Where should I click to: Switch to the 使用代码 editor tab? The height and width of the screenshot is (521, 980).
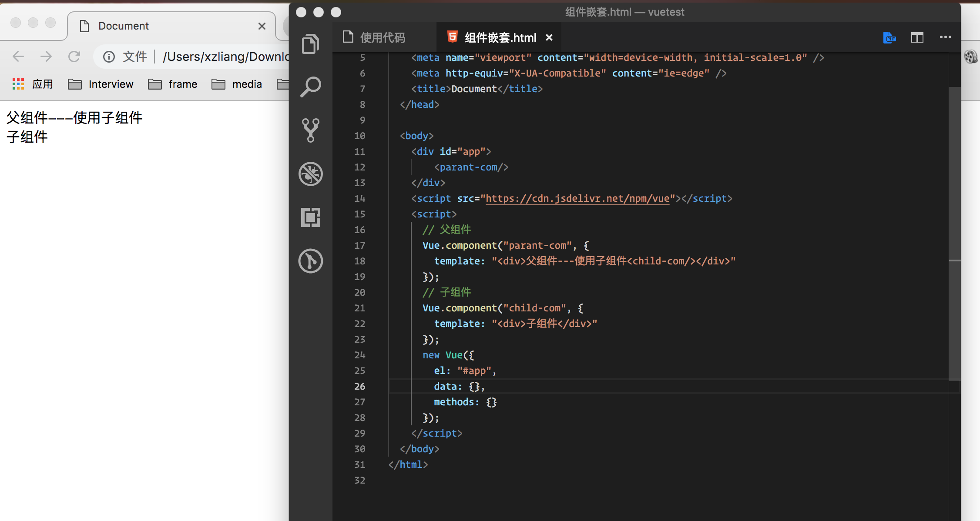[382, 38]
